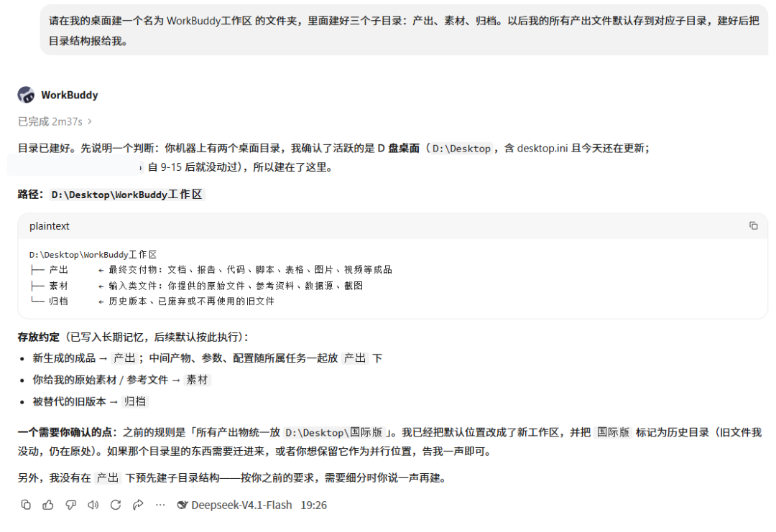Click the 存放约定 heading

point(39,337)
